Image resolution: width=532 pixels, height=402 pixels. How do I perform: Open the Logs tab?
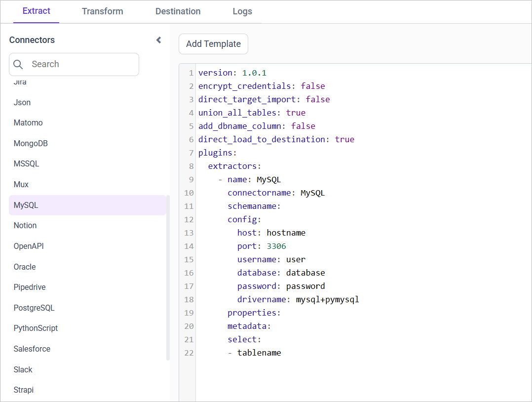(242, 11)
